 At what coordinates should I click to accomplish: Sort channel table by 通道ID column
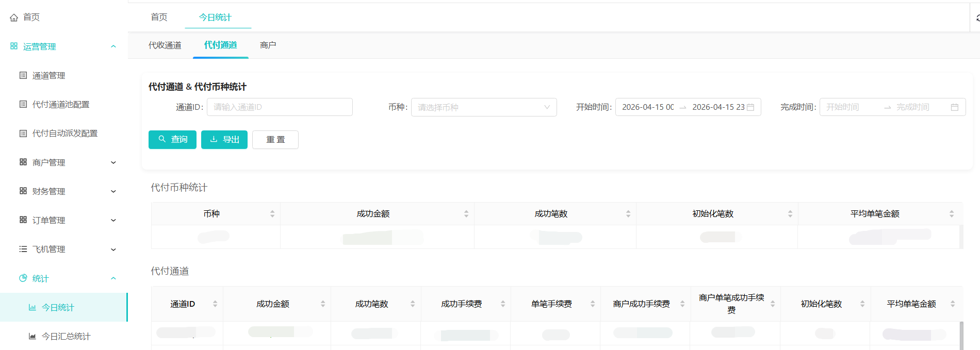215,304
